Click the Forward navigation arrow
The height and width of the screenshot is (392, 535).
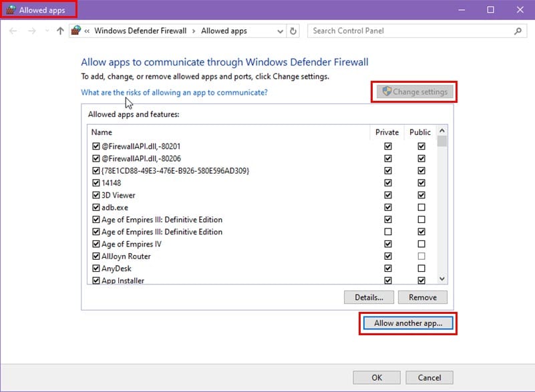pyautogui.click(x=32, y=31)
